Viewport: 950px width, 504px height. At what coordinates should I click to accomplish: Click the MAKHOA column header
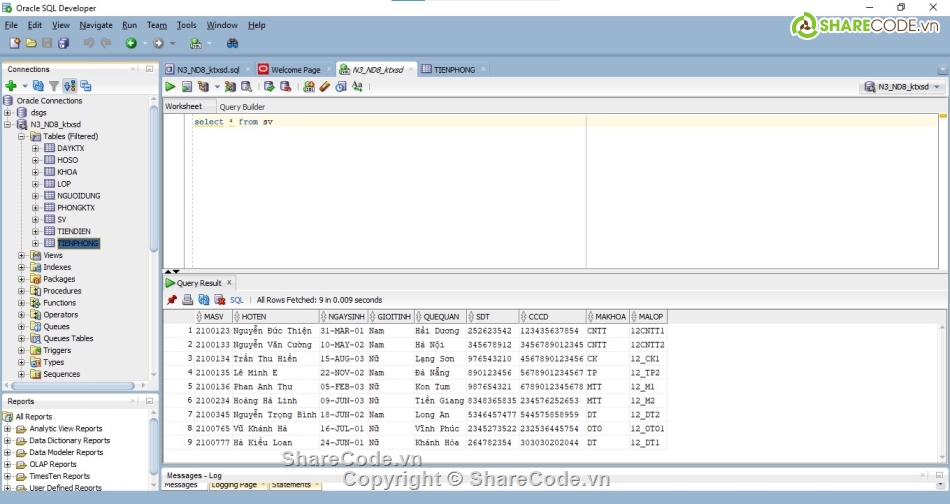(x=608, y=317)
